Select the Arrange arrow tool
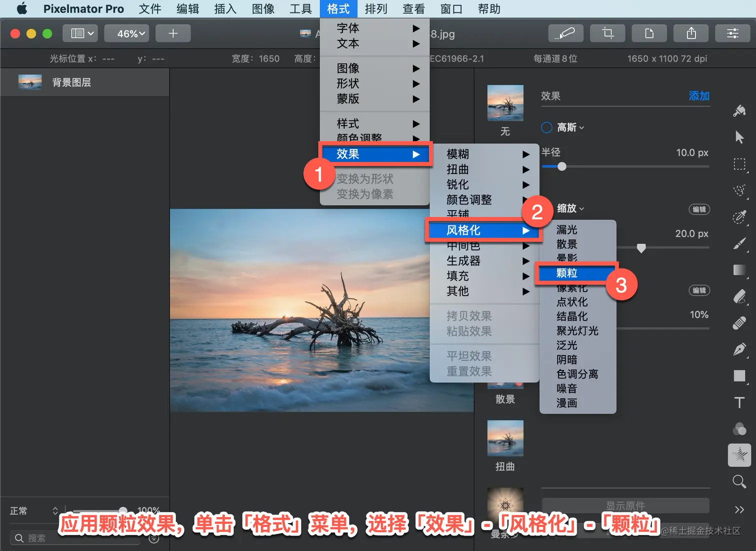The width and height of the screenshot is (756, 551). [739, 137]
